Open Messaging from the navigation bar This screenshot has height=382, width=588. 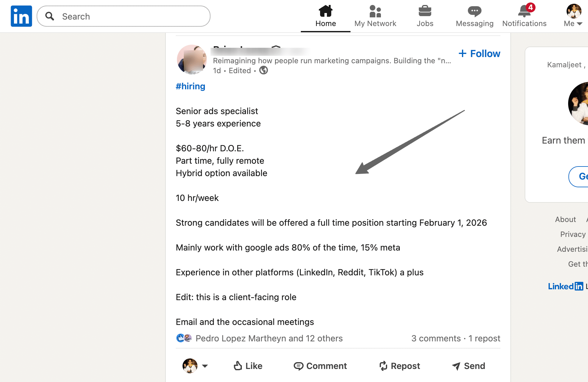point(474,16)
